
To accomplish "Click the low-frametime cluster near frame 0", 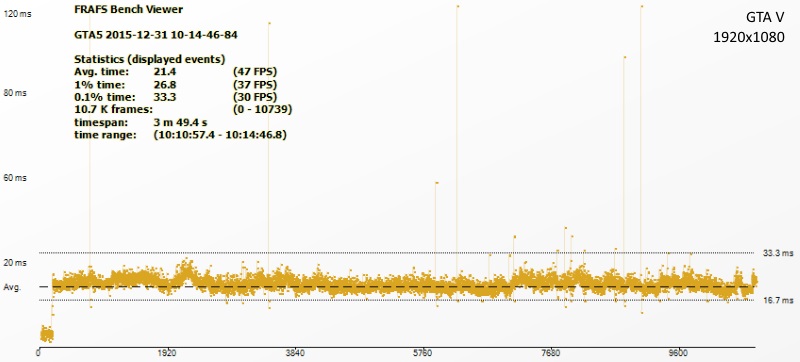I will point(46,334).
